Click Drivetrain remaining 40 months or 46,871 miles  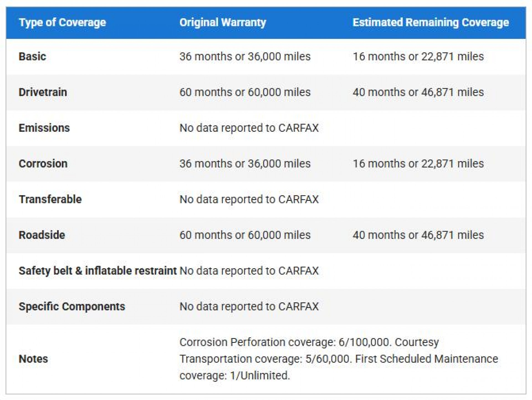point(418,92)
